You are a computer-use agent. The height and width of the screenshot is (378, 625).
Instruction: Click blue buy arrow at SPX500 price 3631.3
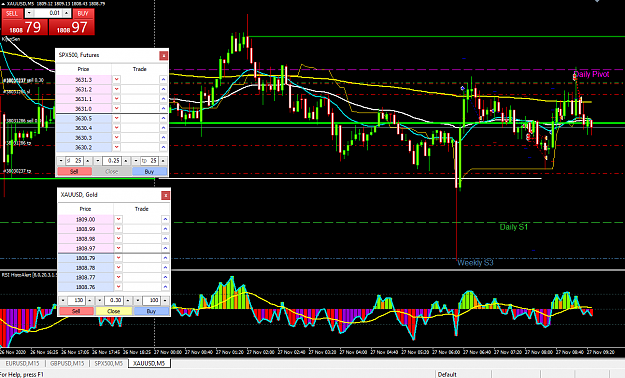point(163,80)
